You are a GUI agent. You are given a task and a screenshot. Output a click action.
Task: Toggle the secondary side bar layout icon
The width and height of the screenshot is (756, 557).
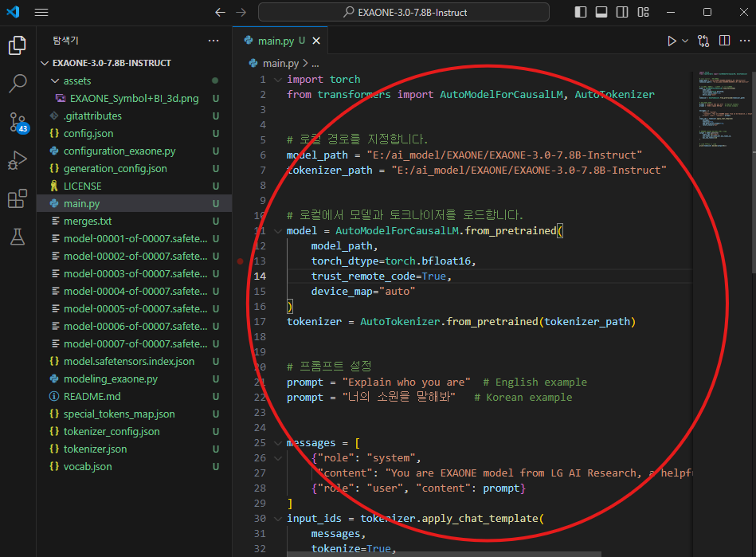(x=622, y=12)
